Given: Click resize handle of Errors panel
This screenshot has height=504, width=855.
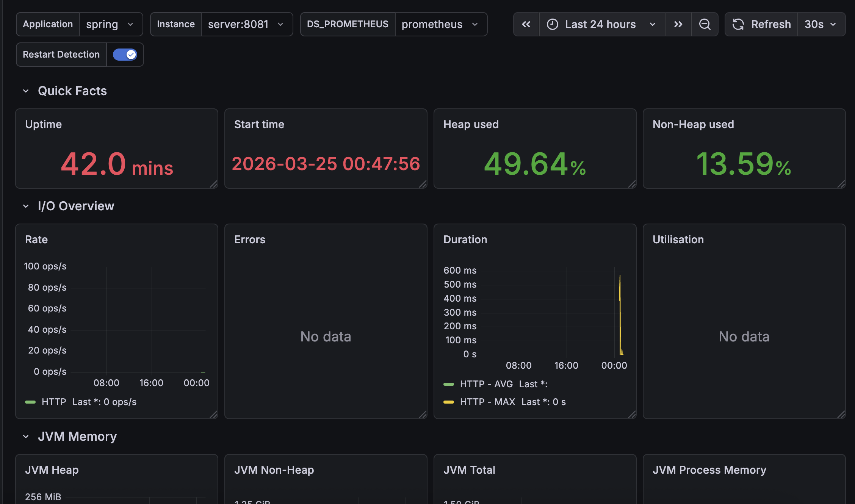Looking at the screenshot, I should tap(423, 415).
